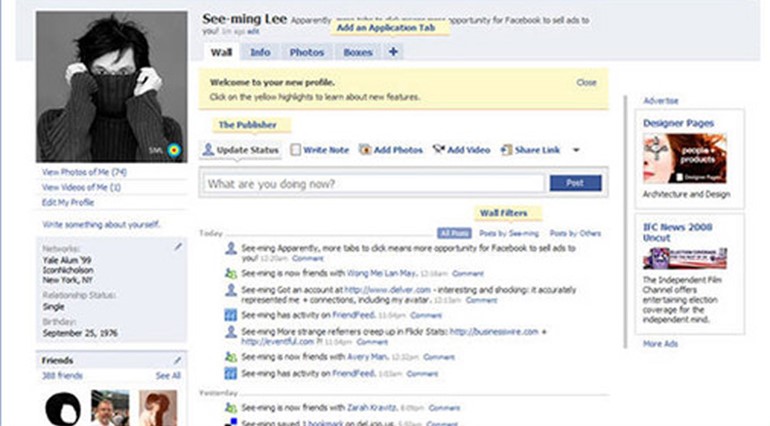Open the http://www.delver.com link
770x426 pixels.
(x=387, y=290)
